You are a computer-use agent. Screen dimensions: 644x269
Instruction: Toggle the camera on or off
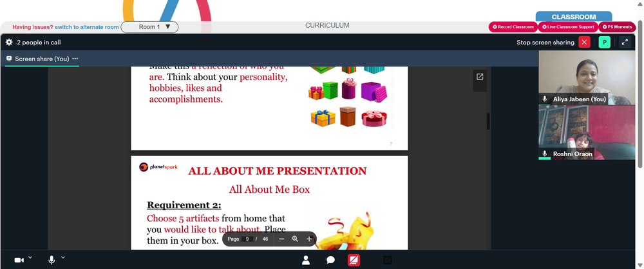coord(19,260)
